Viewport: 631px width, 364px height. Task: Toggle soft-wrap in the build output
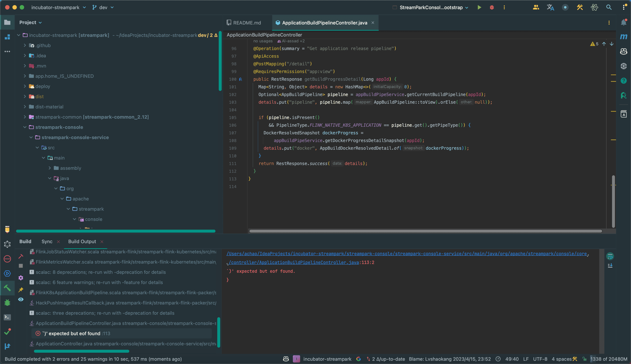click(x=610, y=256)
